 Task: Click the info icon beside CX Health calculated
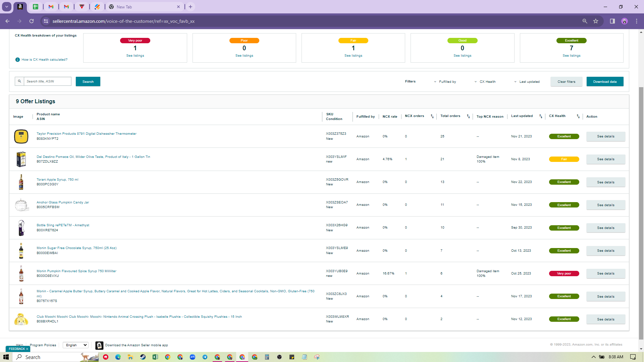tap(17, 60)
